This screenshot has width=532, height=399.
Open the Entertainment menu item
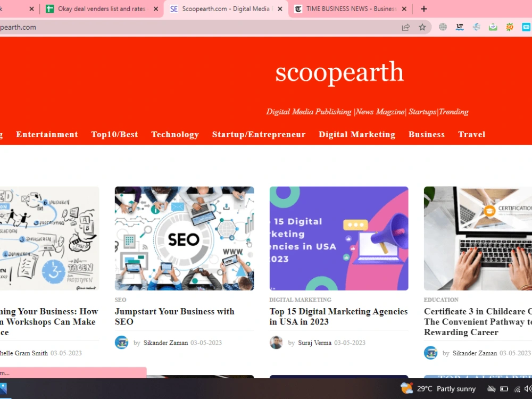coord(47,135)
